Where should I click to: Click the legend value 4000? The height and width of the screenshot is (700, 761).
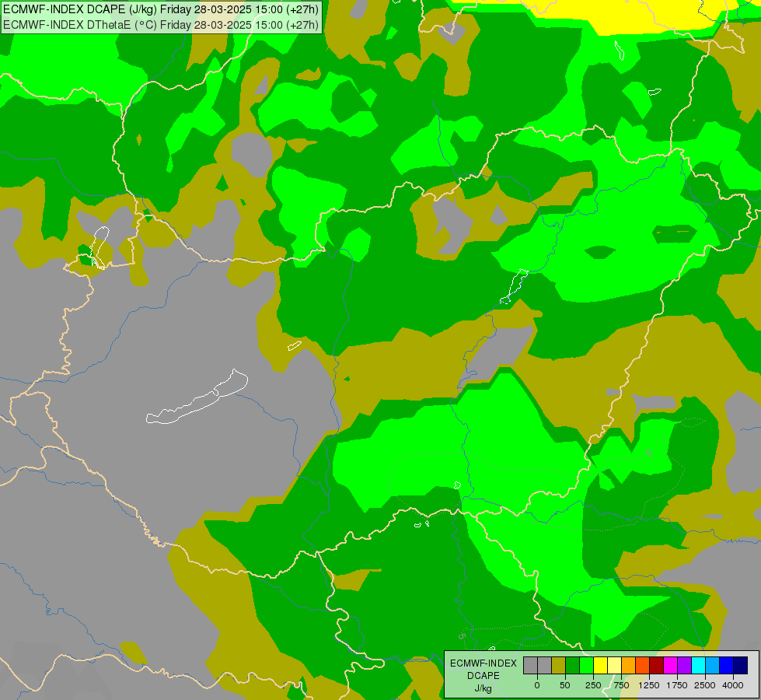[x=733, y=685]
